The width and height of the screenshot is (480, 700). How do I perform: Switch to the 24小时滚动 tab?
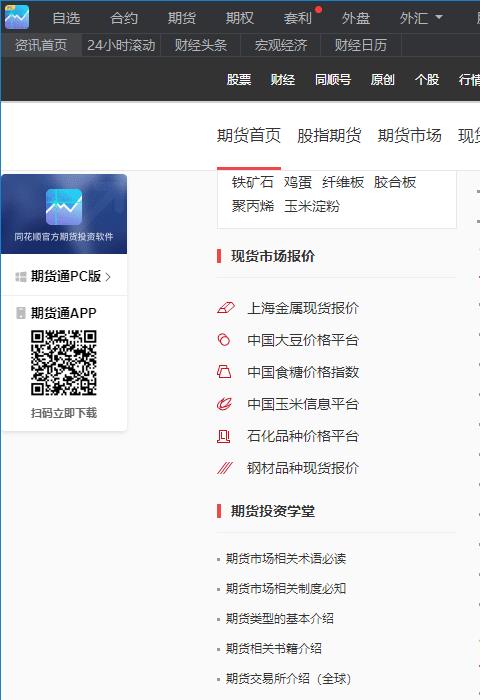(121, 45)
